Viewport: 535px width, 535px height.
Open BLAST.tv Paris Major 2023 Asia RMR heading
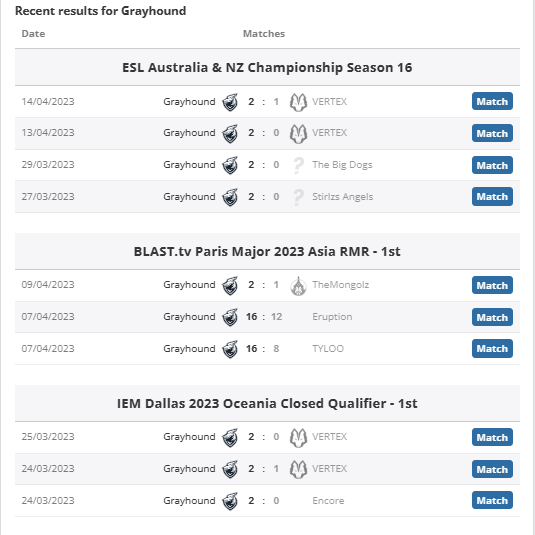[267, 251]
